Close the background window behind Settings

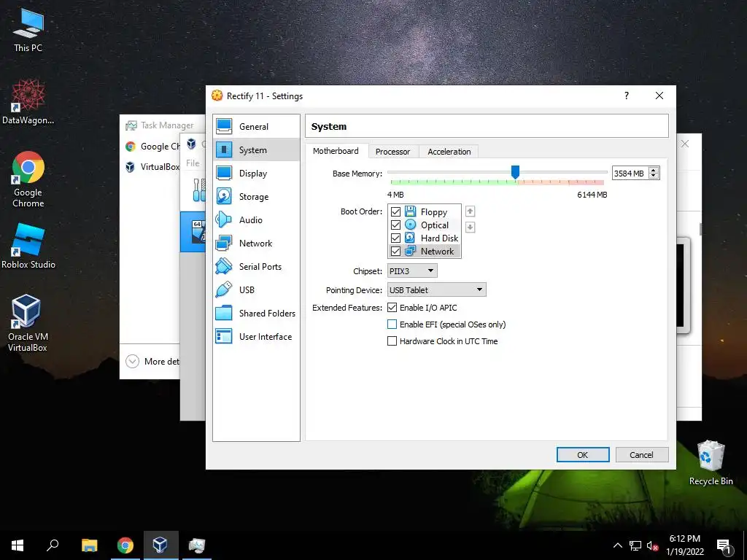coord(684,144)
